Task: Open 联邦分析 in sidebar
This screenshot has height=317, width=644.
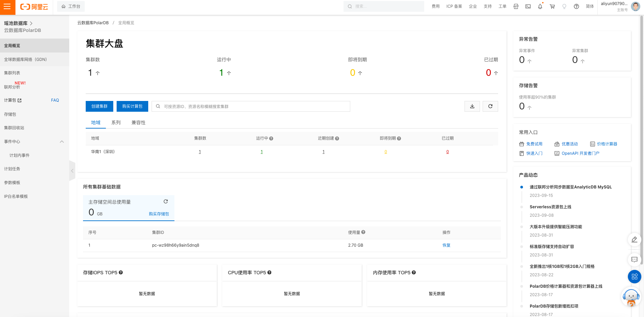Action: tap(12, 87)
